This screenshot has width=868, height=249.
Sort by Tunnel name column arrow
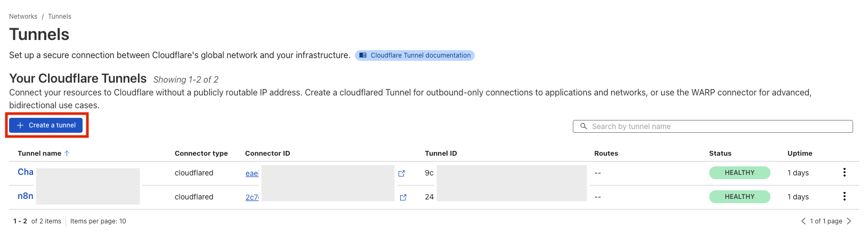pyautogui.click(x=67, y=154)
